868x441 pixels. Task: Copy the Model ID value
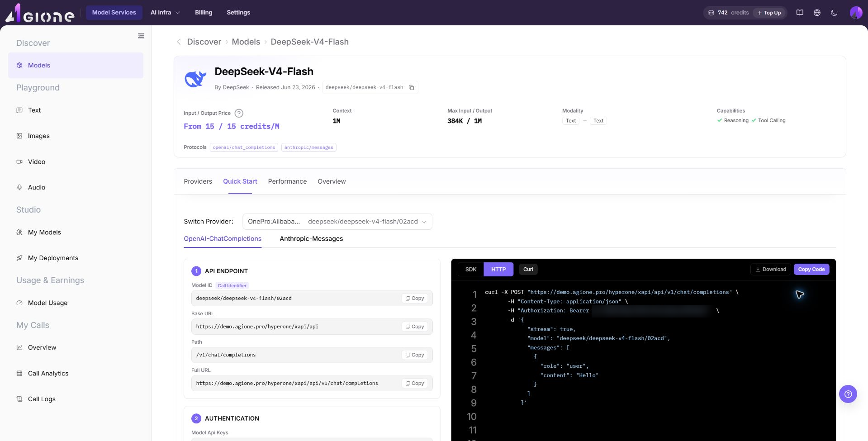pos(415,299)
